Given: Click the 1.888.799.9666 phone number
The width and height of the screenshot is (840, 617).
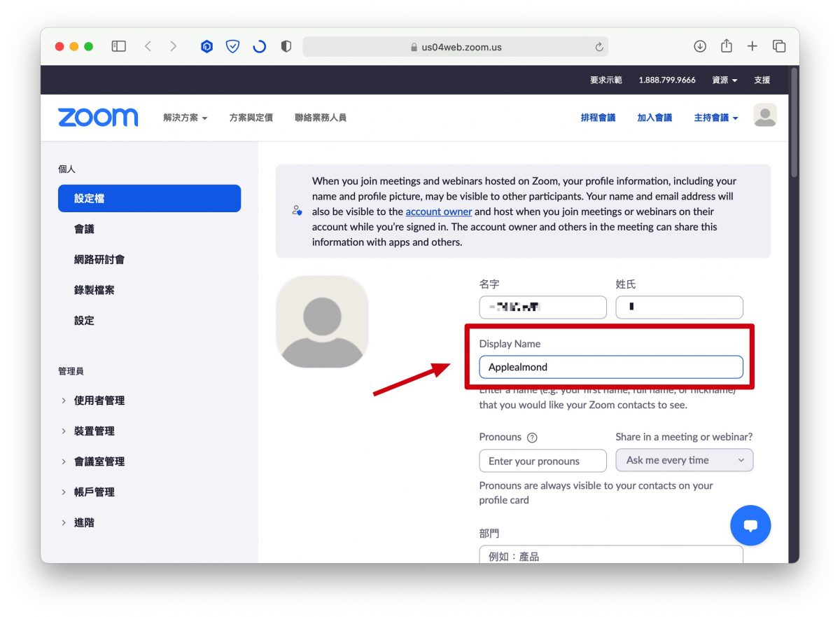Looking at the screenshot, I should [667, 80].
